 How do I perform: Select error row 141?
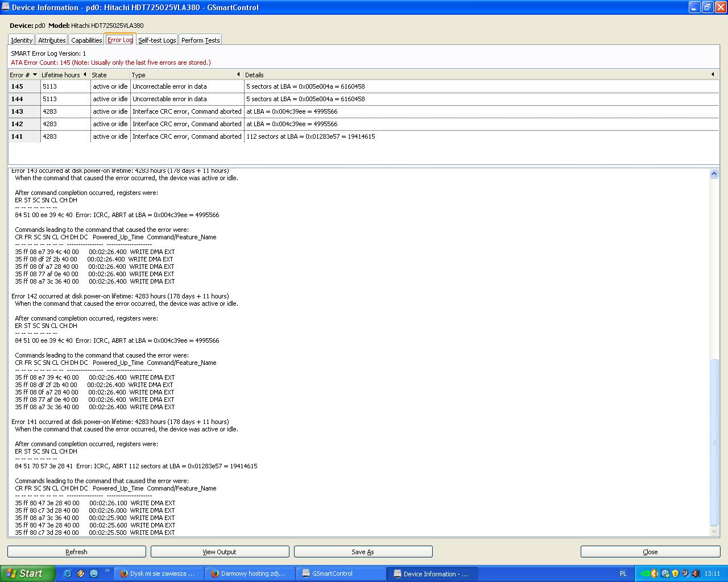coord(363,136)
